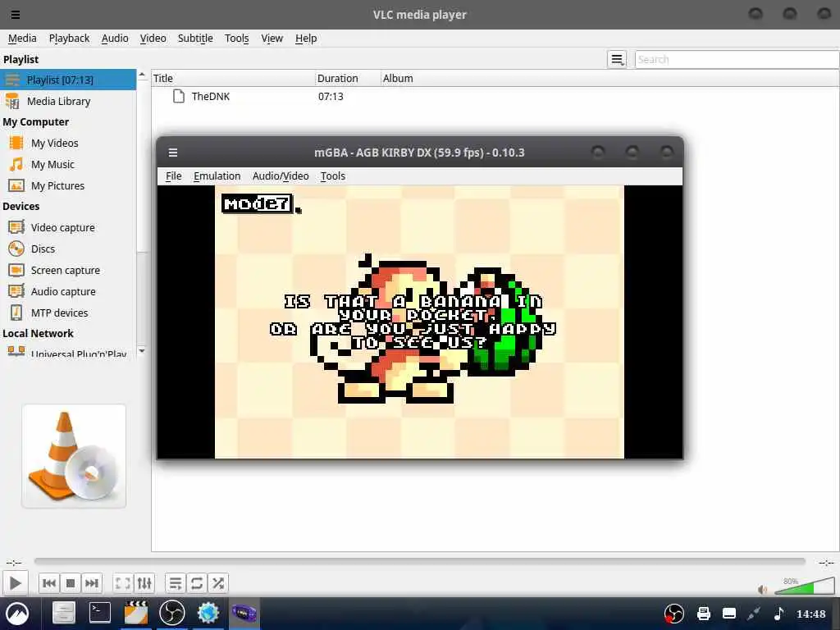Open VLC extended settings equalizer icon
Screen dimensions: 840x630
[x=144, y=583]
